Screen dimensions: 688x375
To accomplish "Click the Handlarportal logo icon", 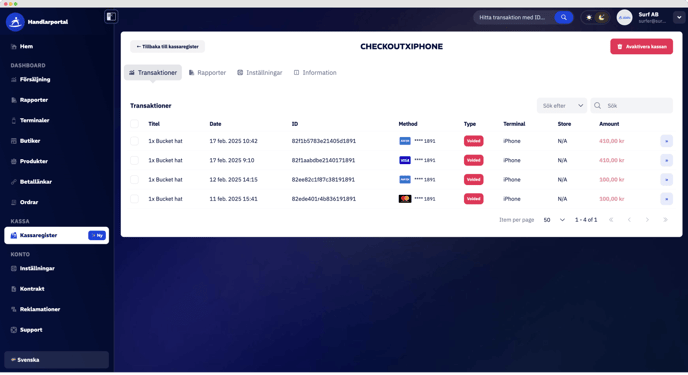I will [x=15, y=22].
